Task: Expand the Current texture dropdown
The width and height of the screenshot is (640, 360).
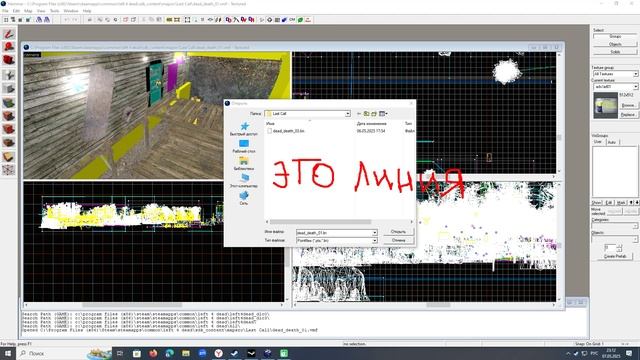Action: click(636, 87)
